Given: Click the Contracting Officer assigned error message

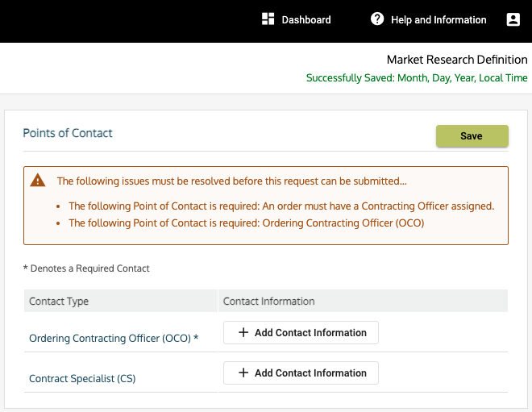Looking at the screenshot, I should coord(281,206).
